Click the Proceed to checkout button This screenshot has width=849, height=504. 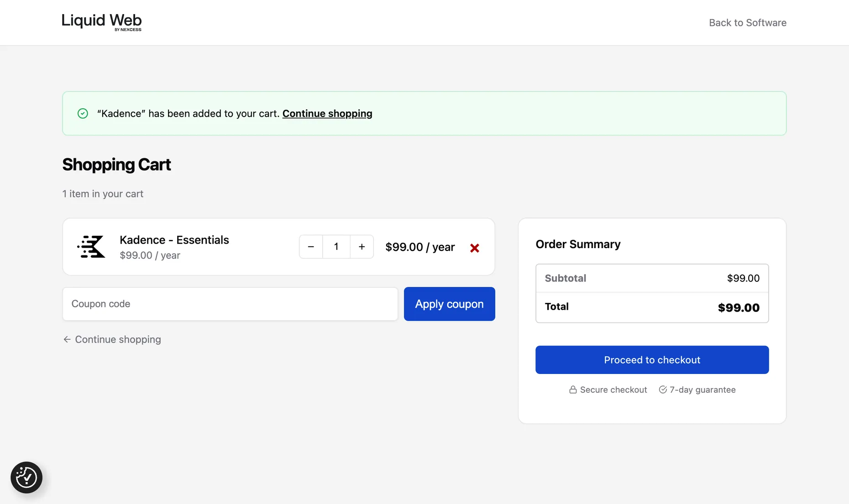[652, 360]
